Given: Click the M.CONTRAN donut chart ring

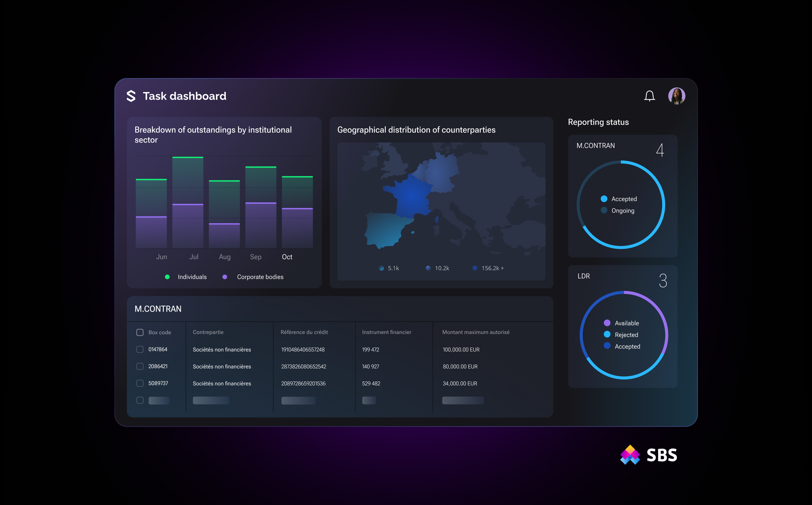Looking at the screenshot, I should click(664, 204).
